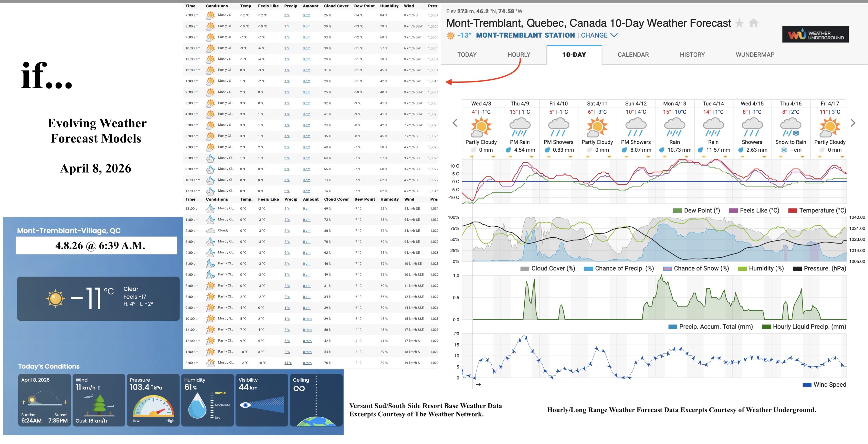The width and height of the screenshot is (868, 444).
Task: Open the MONT-TREMBLANT STATION link
Action: pyautogui.click(x=525, y=35)
